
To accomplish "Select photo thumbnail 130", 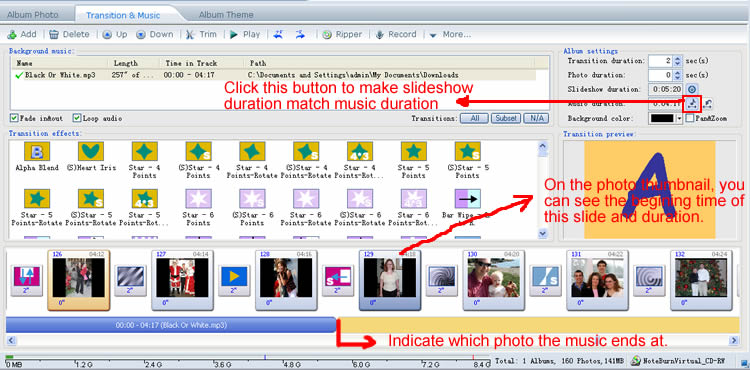I will point(494,280).
